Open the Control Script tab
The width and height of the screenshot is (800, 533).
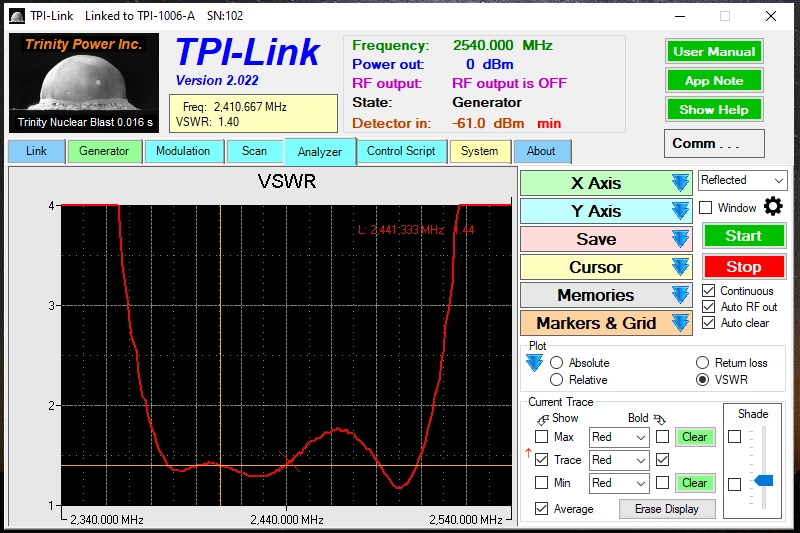coord(401,151)
